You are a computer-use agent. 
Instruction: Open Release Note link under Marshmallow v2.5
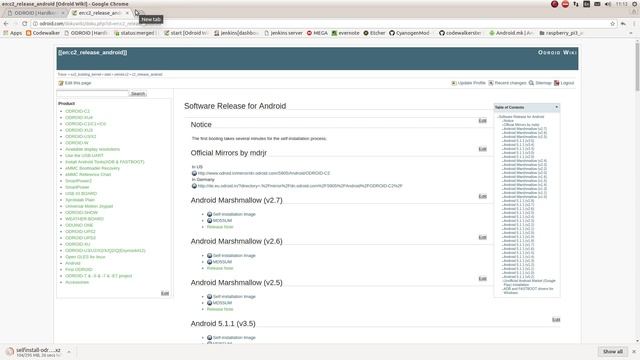coord(220,309)
